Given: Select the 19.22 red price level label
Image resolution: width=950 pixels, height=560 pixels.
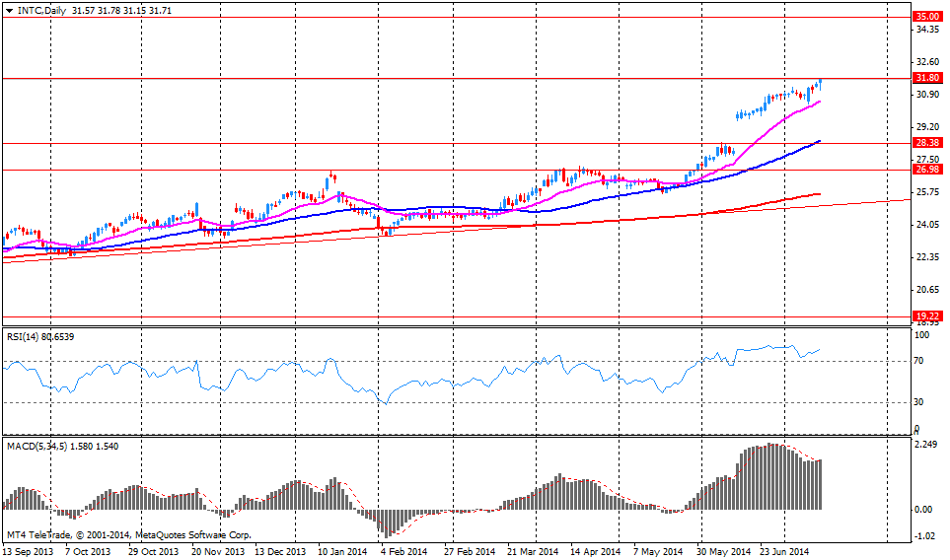Looking at the screenshot, I should (927, 316).
